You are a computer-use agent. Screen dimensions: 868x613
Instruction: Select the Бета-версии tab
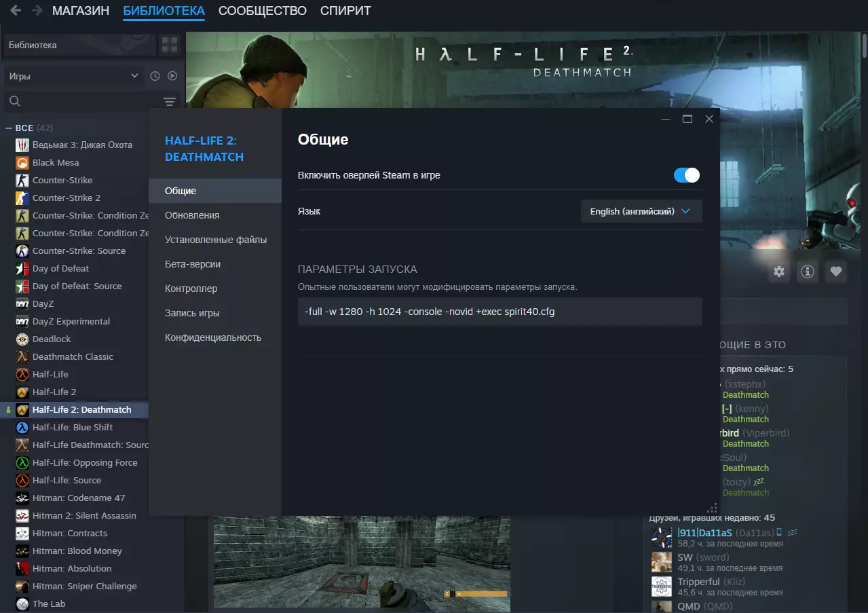(x=215, y=264)
